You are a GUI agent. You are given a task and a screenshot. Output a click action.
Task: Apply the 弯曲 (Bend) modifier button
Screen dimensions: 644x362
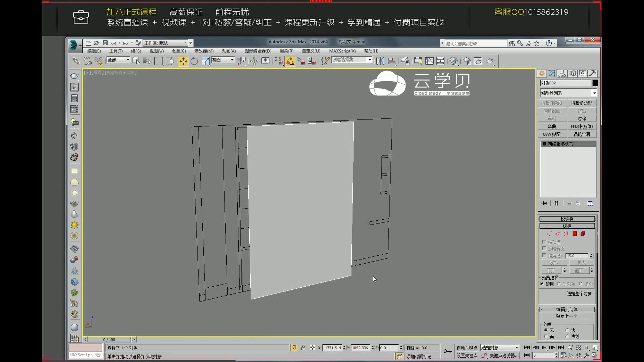(x=551, y=126)
